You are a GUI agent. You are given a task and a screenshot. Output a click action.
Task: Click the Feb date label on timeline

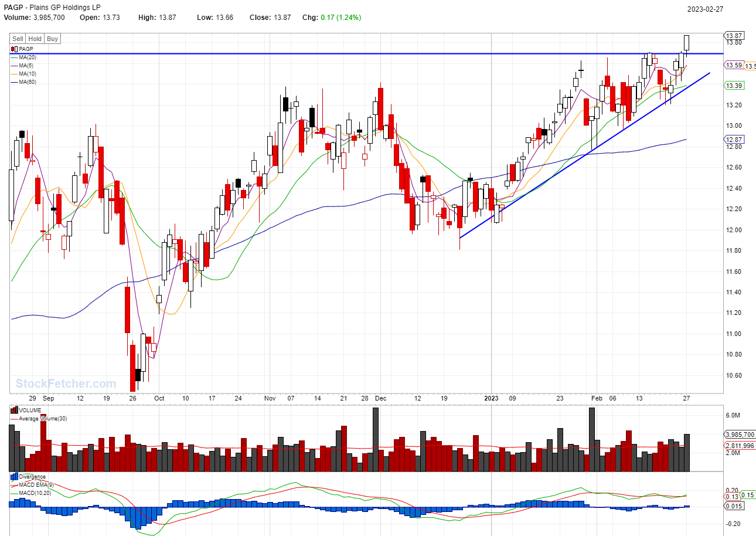point(597,398)
